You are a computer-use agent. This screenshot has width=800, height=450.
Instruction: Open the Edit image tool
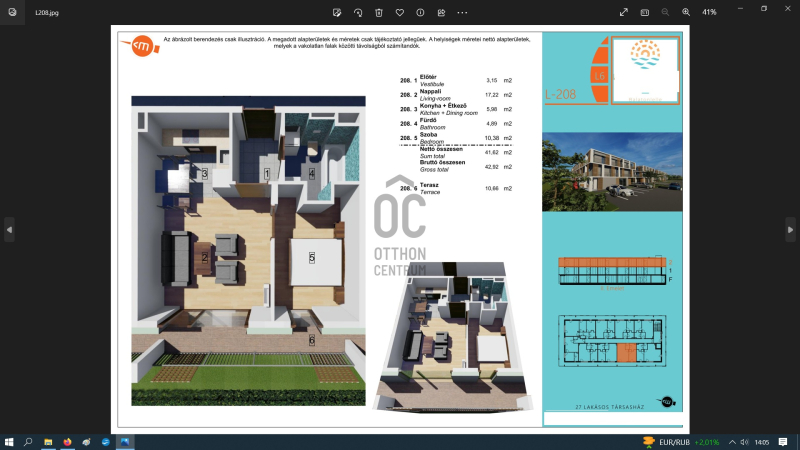[338, 12]
